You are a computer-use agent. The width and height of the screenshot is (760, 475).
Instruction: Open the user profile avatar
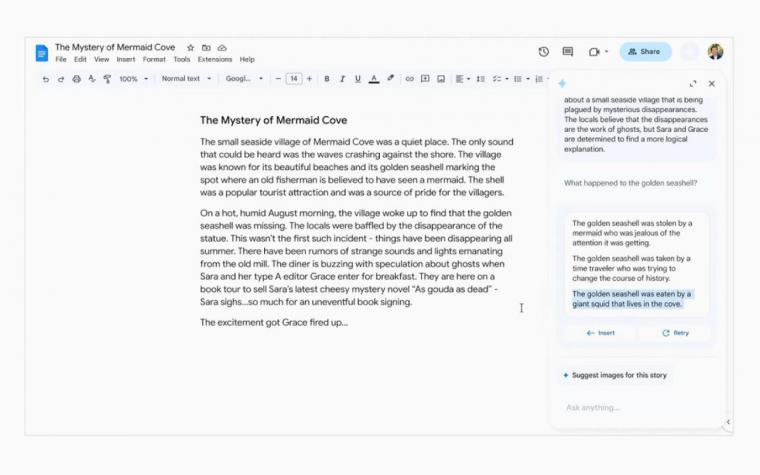(715, 51)
